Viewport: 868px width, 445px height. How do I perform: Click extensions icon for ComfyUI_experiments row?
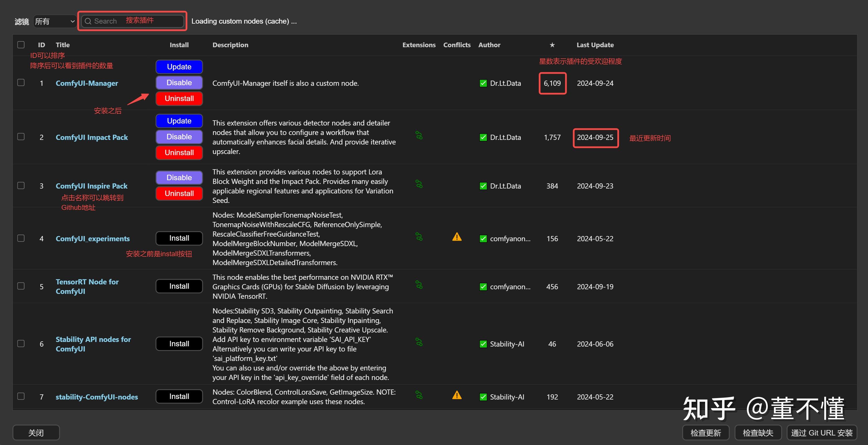pos(419,237)
